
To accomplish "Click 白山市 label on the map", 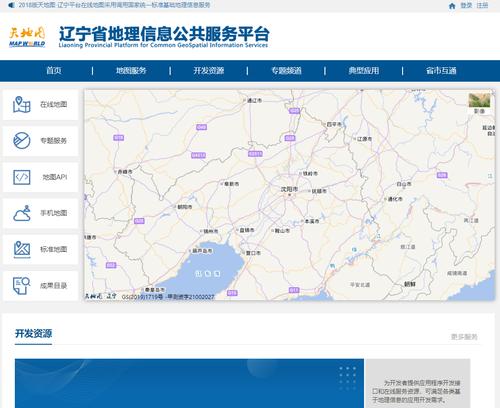I will tap(404, 184).
